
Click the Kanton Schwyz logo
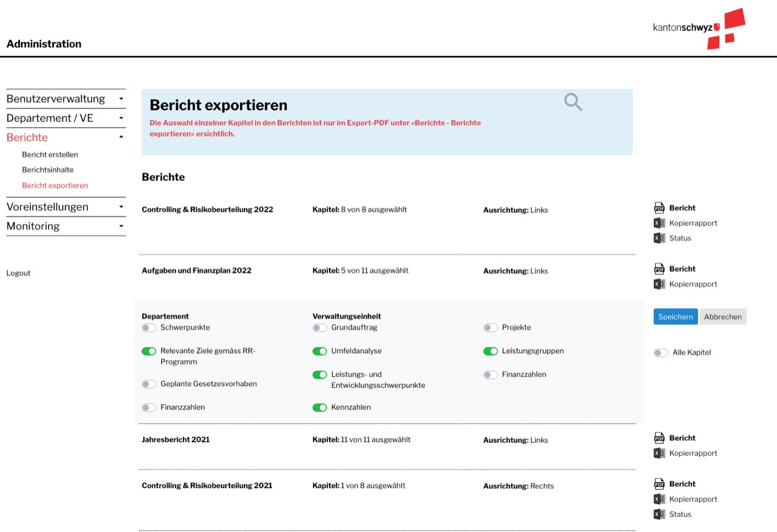tap(698, 28)
